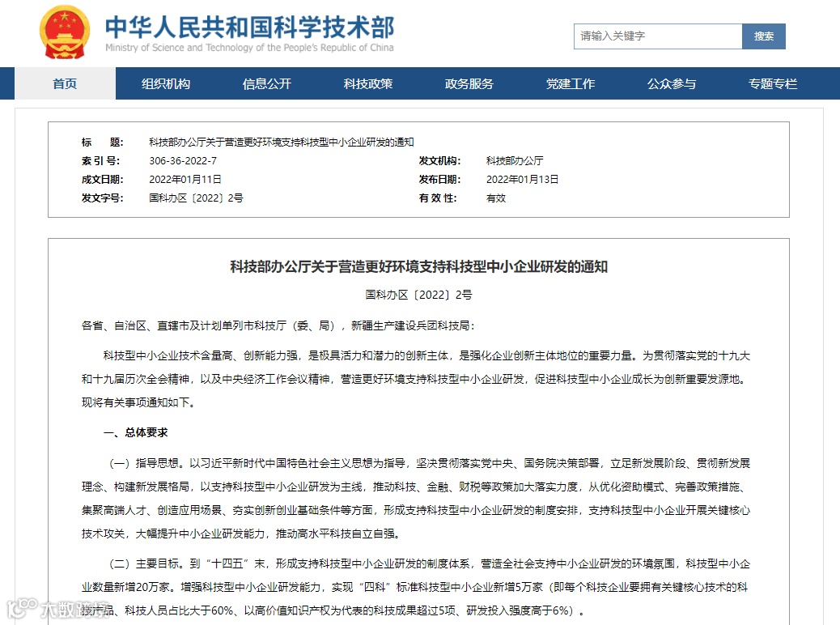Open the 专题专栏 menu item
Screen dimensions: 840x625
773,83
